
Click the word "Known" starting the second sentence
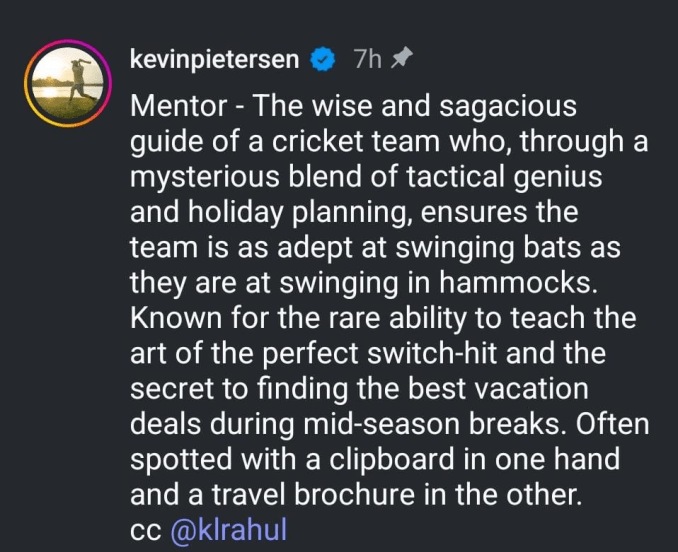coord(175,318)
